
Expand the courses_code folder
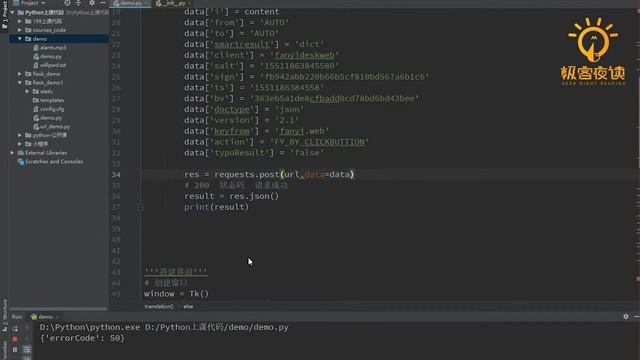(x=20, y=30)
